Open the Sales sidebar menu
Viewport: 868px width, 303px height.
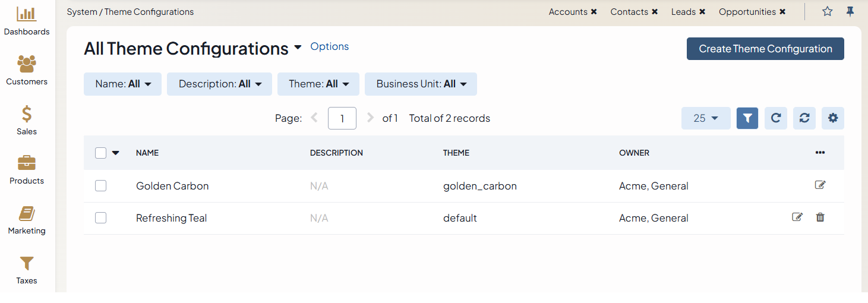click(x=27, y=119)
